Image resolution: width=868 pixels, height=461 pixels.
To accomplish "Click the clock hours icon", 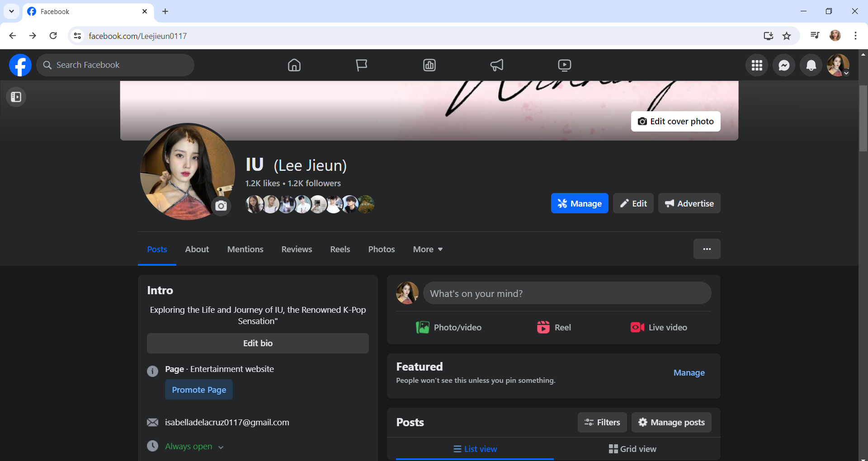I will 153,446.
